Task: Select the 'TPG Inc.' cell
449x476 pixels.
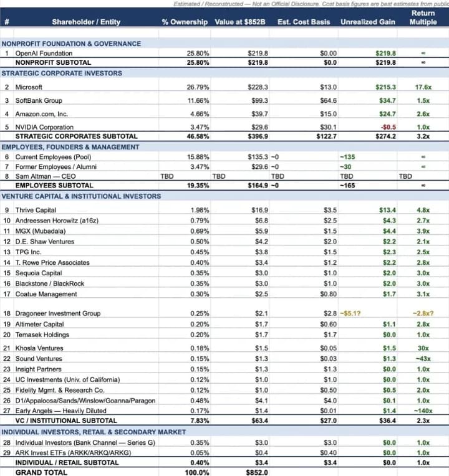Action: (28, 252)
